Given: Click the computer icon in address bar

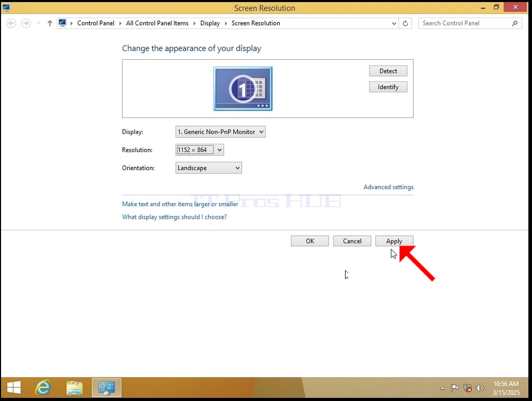Looking at the screenshot, I should tap(62, 23).
